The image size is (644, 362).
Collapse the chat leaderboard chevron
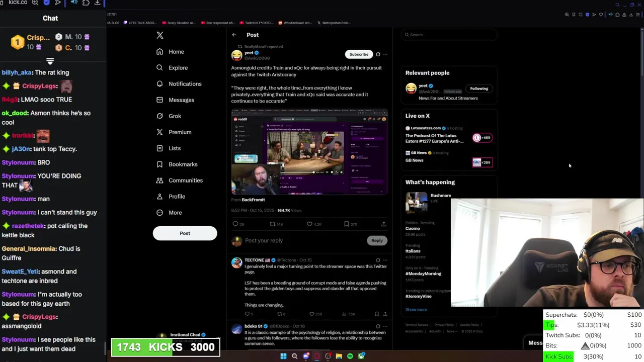tap(50, 61)
